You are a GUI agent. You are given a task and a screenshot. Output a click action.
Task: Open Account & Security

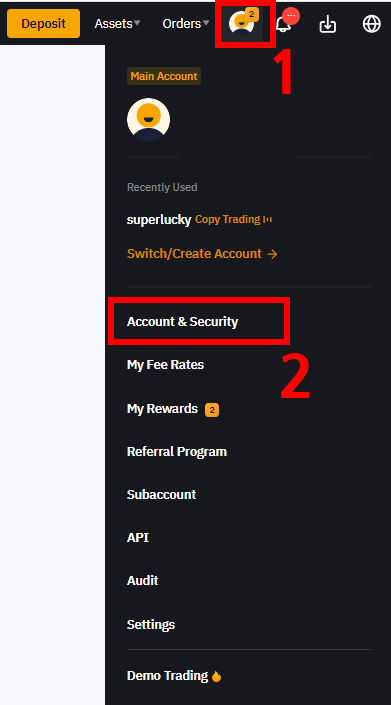pos(182,321)
